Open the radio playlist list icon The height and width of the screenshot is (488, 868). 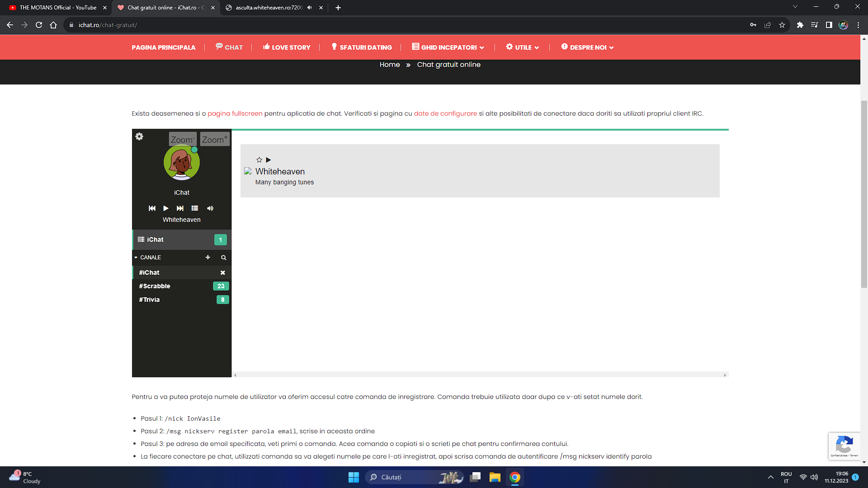click(x=195, y=208)
